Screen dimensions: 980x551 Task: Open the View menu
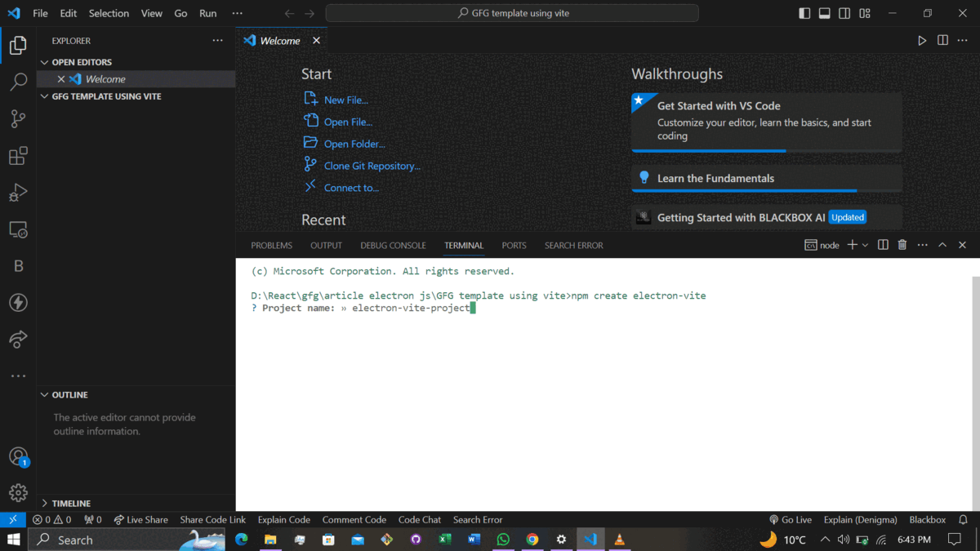(x=152, y=13)
